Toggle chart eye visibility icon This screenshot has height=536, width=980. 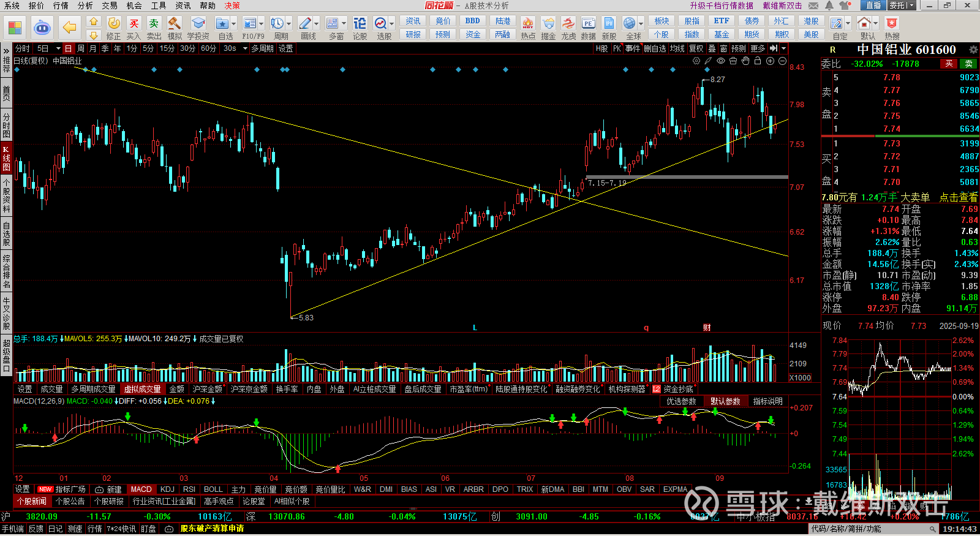pos(721,61)
